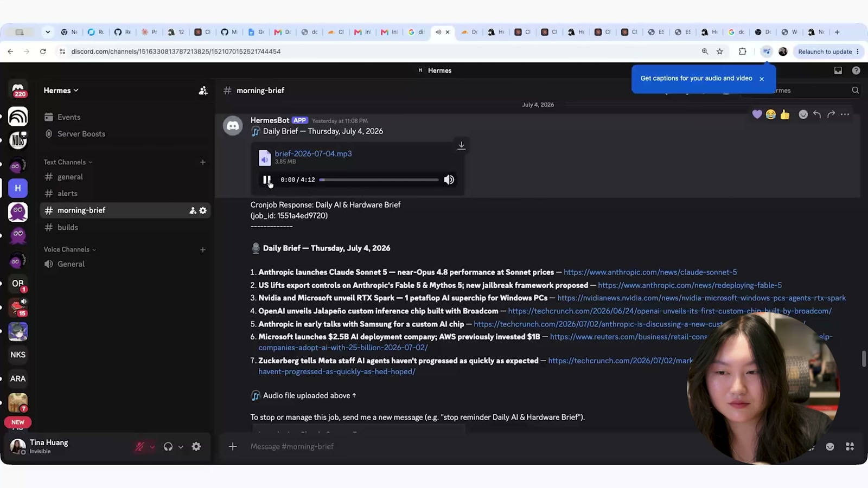The height and width of the screenshot is (488, 868).
Task: Click the attachment plus button
Action: 233,446
